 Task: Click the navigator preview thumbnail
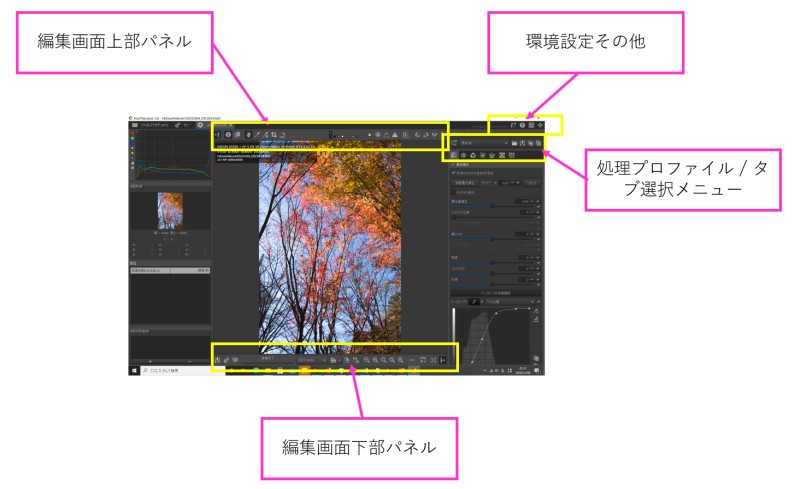tap(170, 211)
